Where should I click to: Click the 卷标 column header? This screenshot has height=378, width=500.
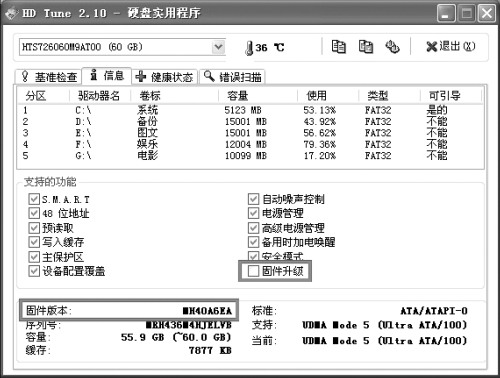click(174, 96)
